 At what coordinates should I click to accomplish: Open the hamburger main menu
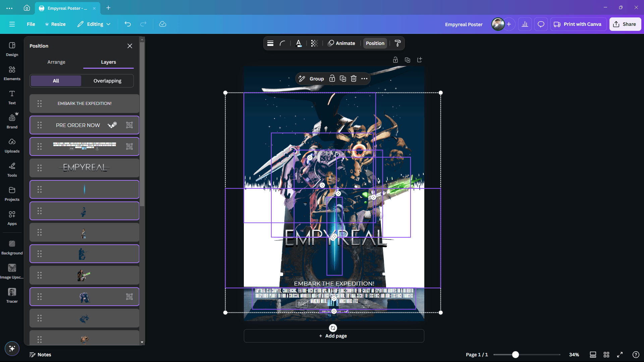click(x=12, y=24)
